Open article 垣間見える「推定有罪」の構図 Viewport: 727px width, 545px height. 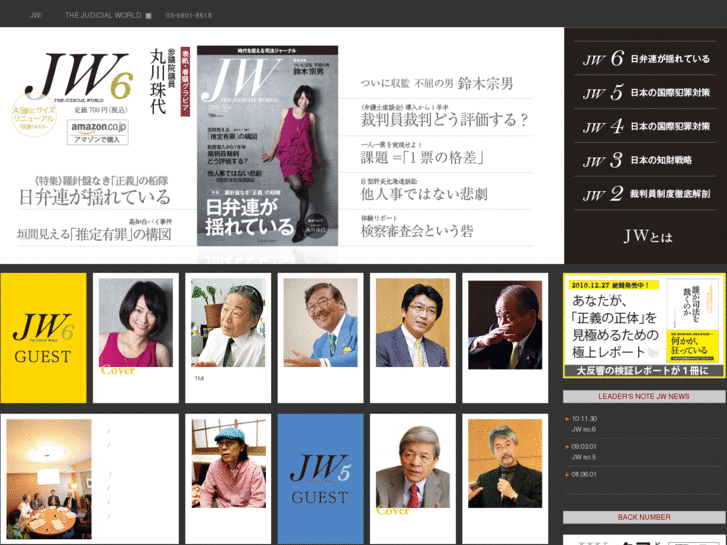94,234
